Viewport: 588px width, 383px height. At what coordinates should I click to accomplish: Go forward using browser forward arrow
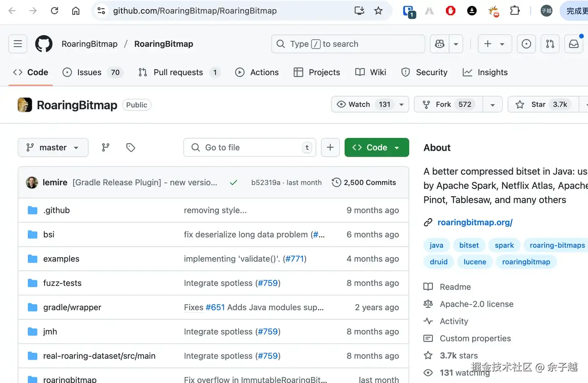(33, 11)
